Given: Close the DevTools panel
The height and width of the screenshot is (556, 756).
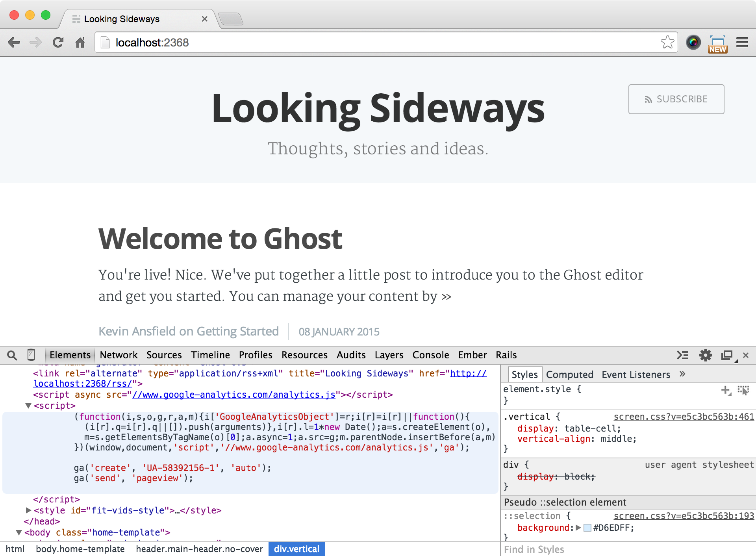Looking at the screenshot, I should coord(746,355).
